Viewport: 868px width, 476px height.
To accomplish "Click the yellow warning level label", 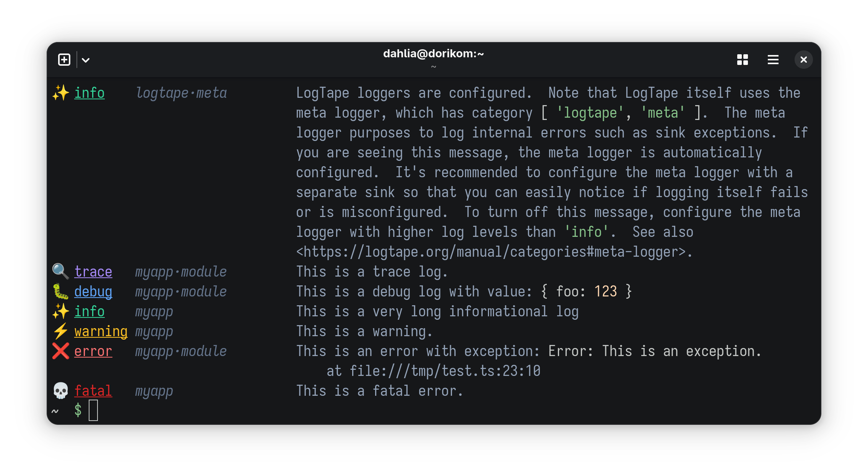I will pos(101,332).
